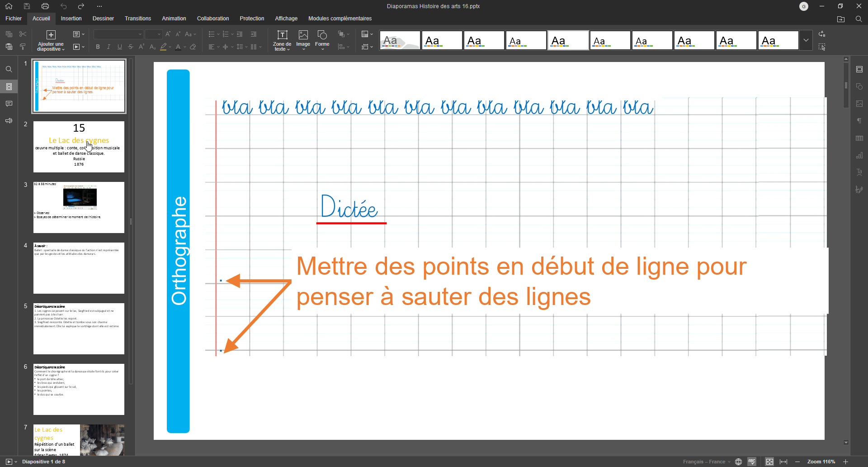Toggle Italic formatting

108,47
